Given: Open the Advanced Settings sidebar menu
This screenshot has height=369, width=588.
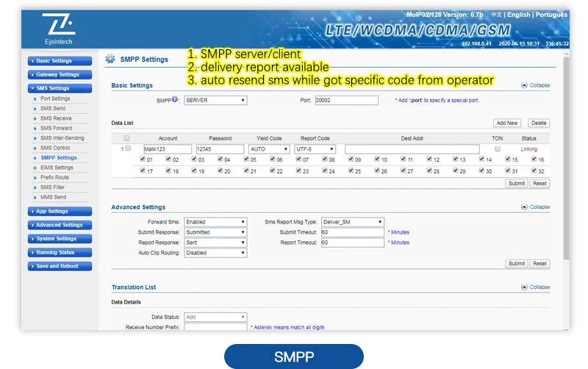Looking at the screenshot, I should tap(60, 225).
